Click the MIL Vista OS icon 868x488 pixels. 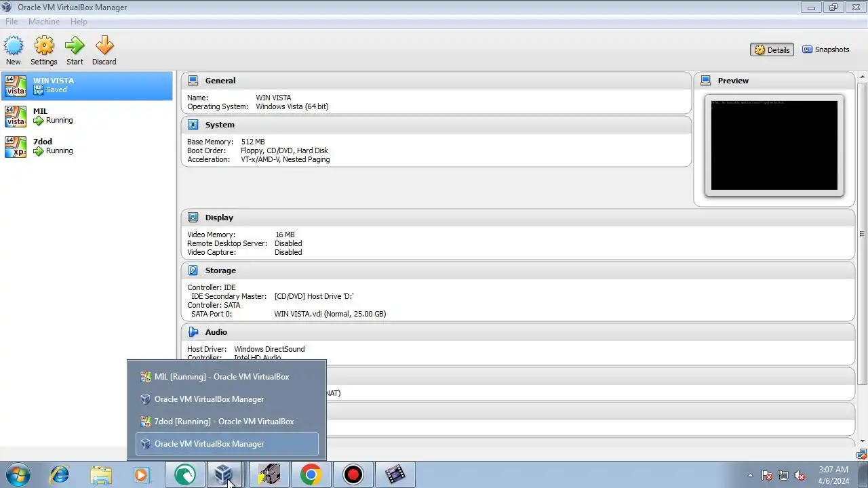coord(16,117)
